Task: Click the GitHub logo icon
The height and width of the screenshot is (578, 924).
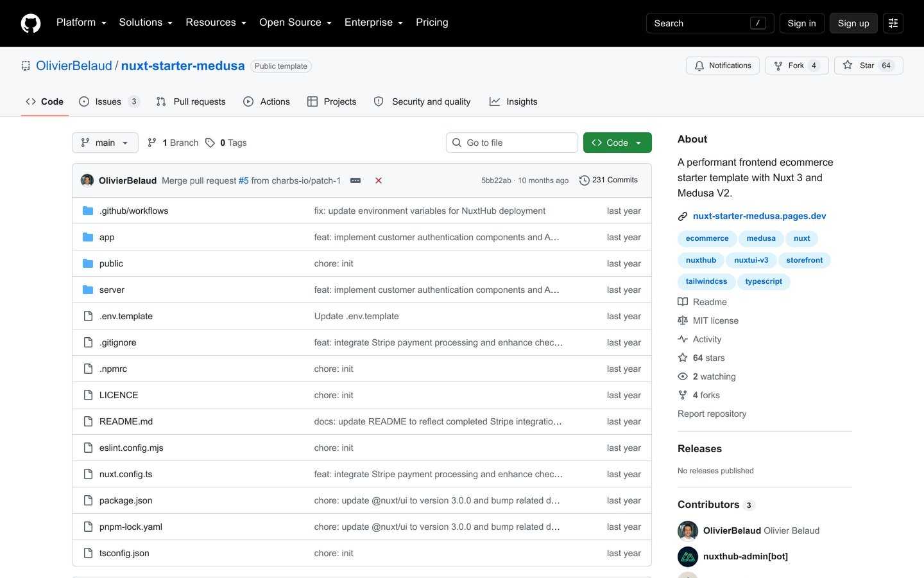Action: [31, 23]
